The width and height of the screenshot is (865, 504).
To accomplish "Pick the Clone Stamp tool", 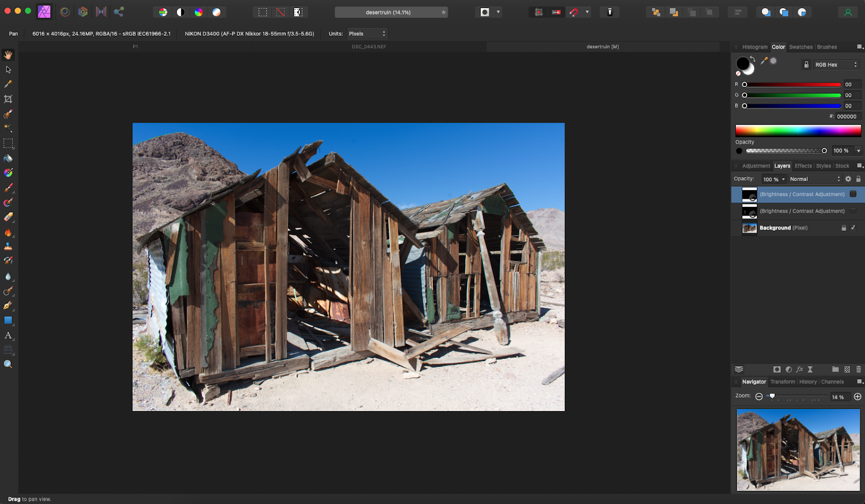I will click(x=8, y=246).
